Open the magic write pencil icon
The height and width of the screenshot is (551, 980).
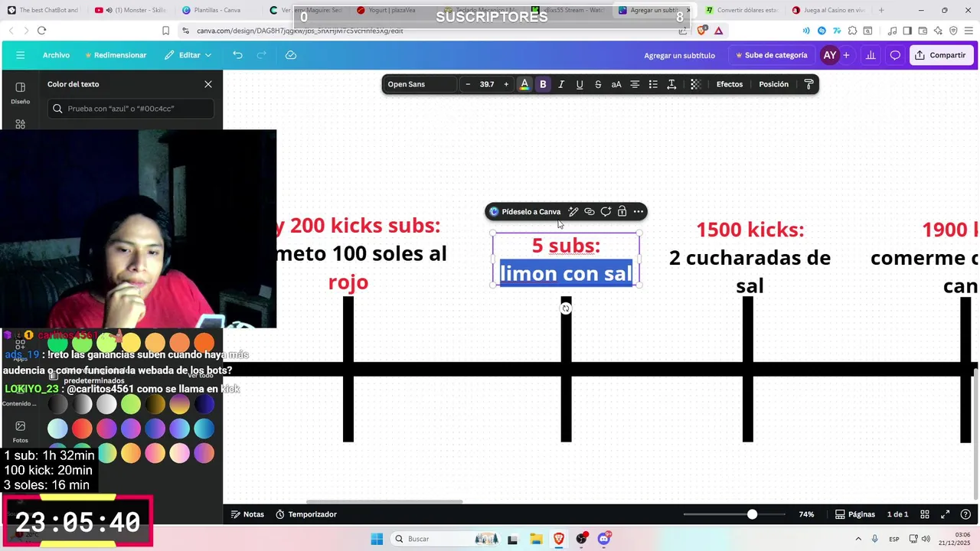[573, 212]
